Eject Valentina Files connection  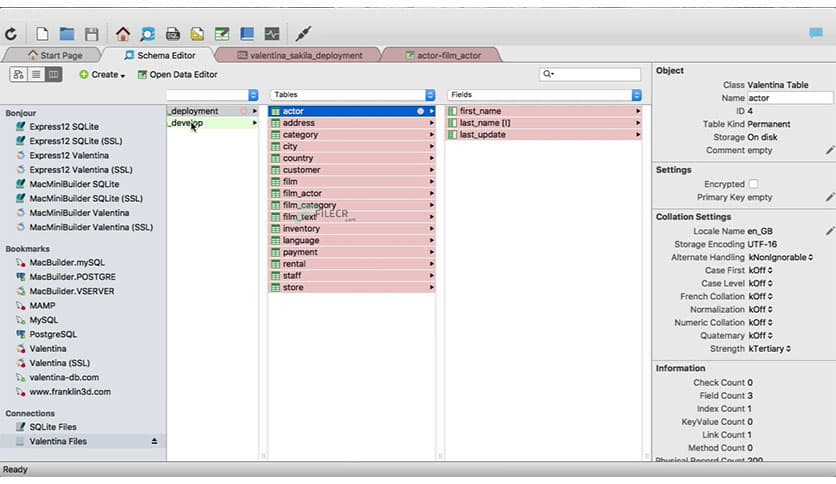pyautogui.click(x=154, y=441)
